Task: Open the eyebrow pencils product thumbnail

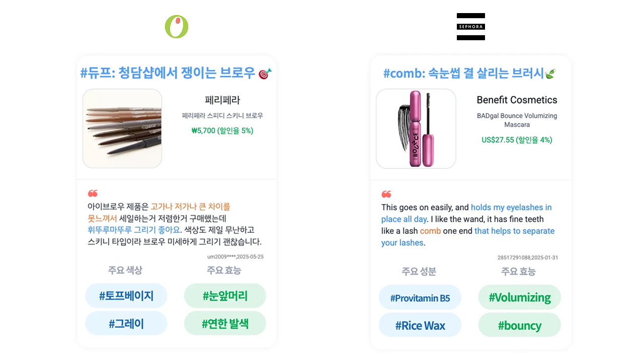Action: coord(122,129)
